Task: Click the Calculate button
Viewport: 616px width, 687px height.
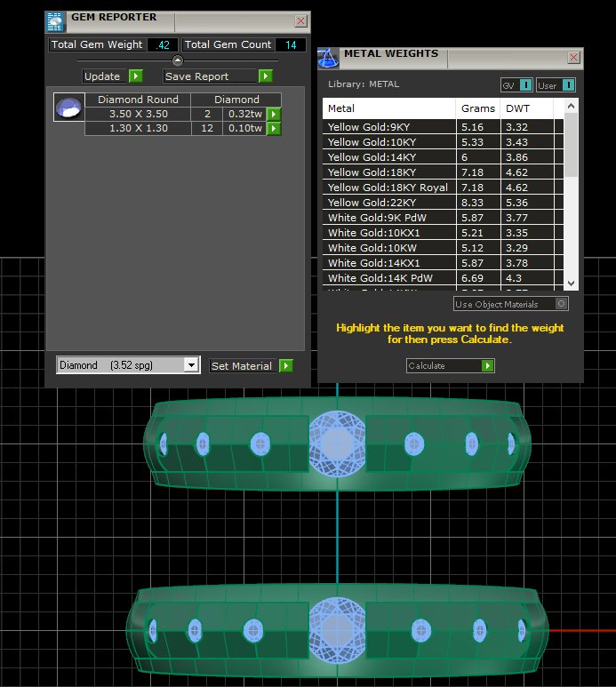Action: coord(450,366)
